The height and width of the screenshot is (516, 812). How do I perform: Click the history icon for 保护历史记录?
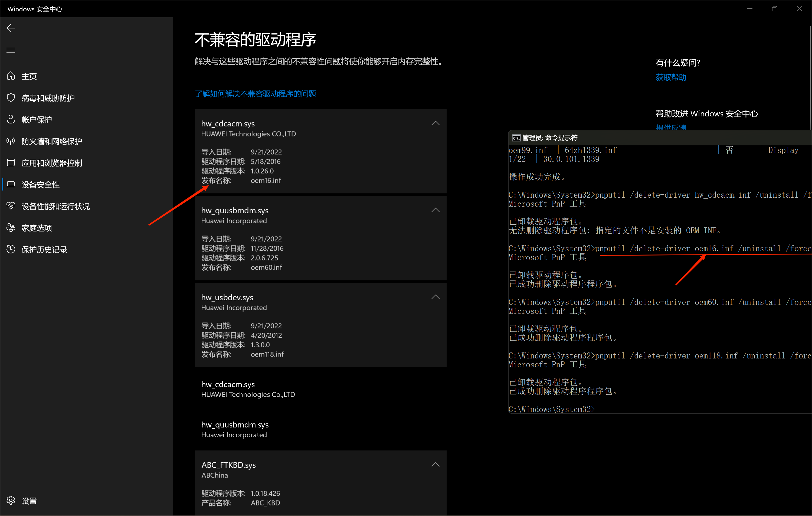[x=11, y=249]
